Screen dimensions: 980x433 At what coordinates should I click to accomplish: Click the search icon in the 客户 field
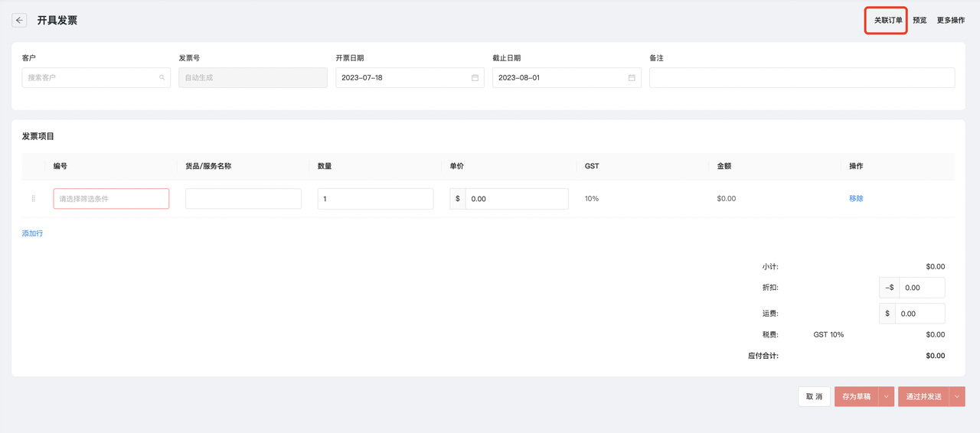[162, 77]
